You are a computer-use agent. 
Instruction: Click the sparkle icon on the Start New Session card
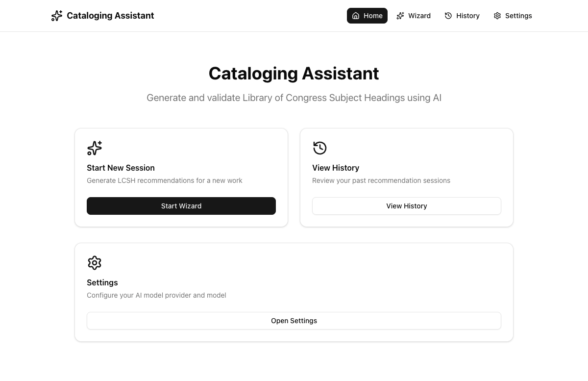(95, 148)
